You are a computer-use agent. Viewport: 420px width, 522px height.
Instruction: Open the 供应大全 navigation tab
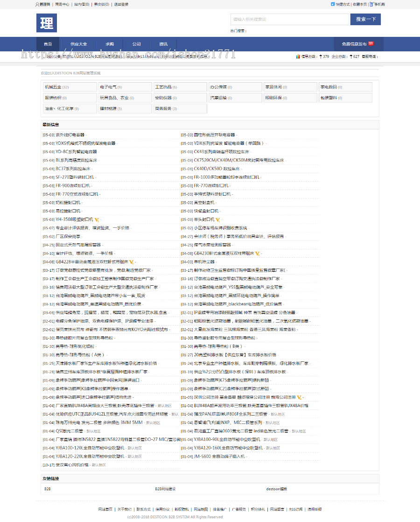[78, 44]
